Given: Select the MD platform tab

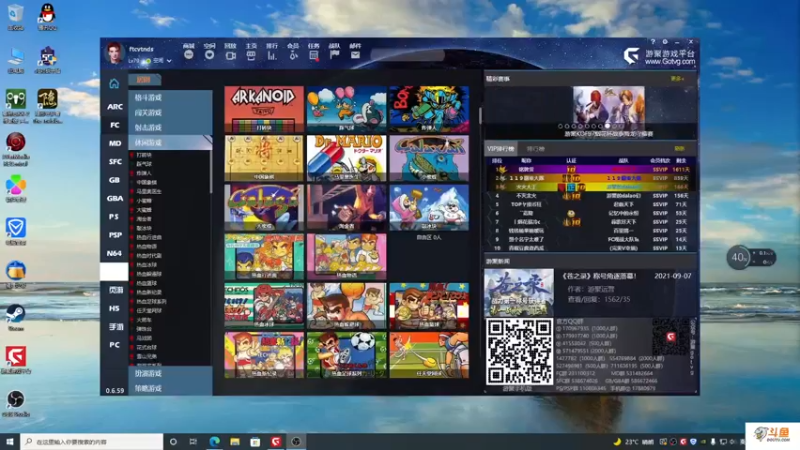Looking at the screenshot, I should tap(114, 143).
